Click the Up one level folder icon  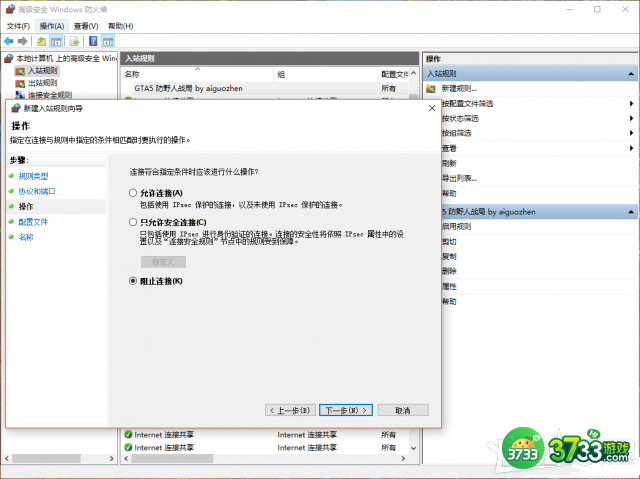[41, 41]
